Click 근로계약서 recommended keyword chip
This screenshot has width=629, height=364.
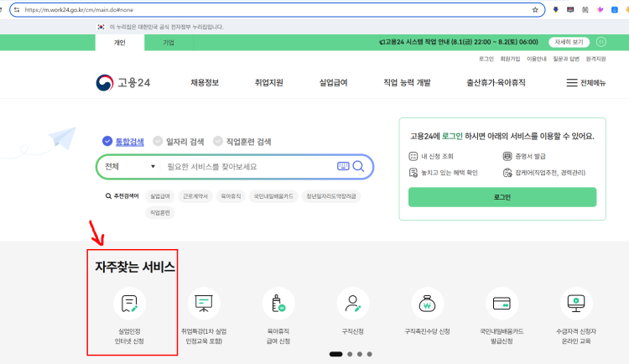[195, 196]
